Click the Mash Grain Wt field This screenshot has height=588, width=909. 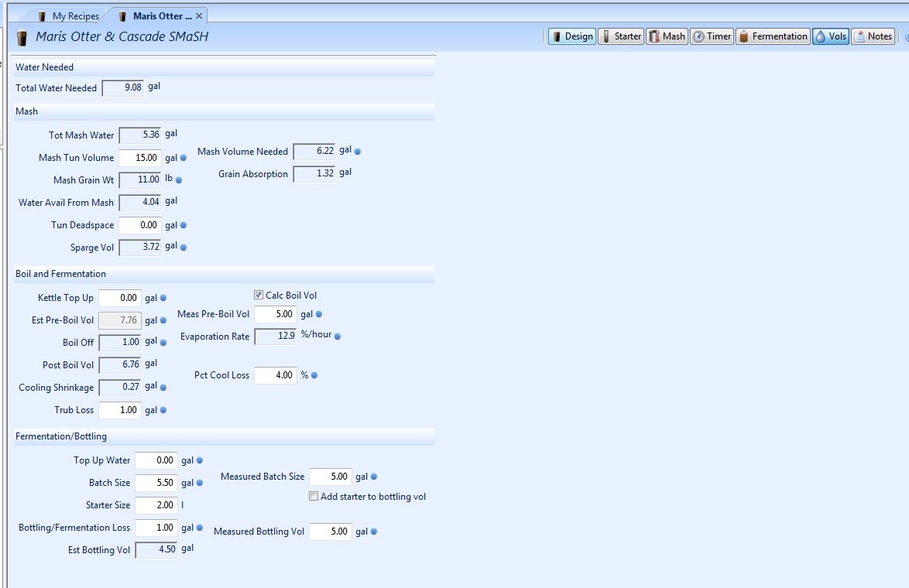(139, 180)
